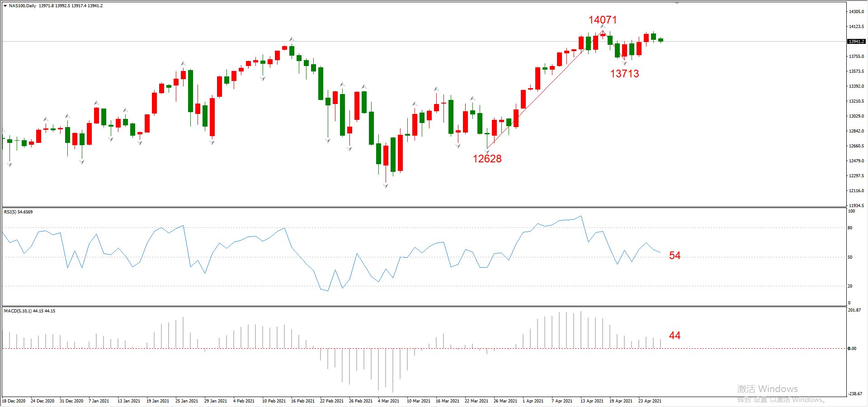This screenshot has width=868, height=407.
Task: Click the 13 Apr 2021 date on time axis
Action: 592,401
